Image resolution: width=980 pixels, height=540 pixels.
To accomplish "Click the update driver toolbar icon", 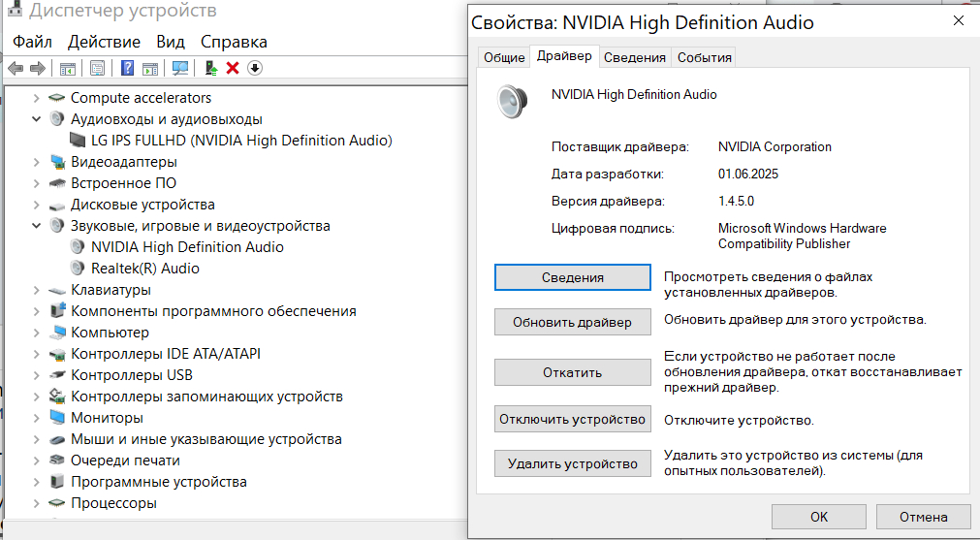I will 210,68.
